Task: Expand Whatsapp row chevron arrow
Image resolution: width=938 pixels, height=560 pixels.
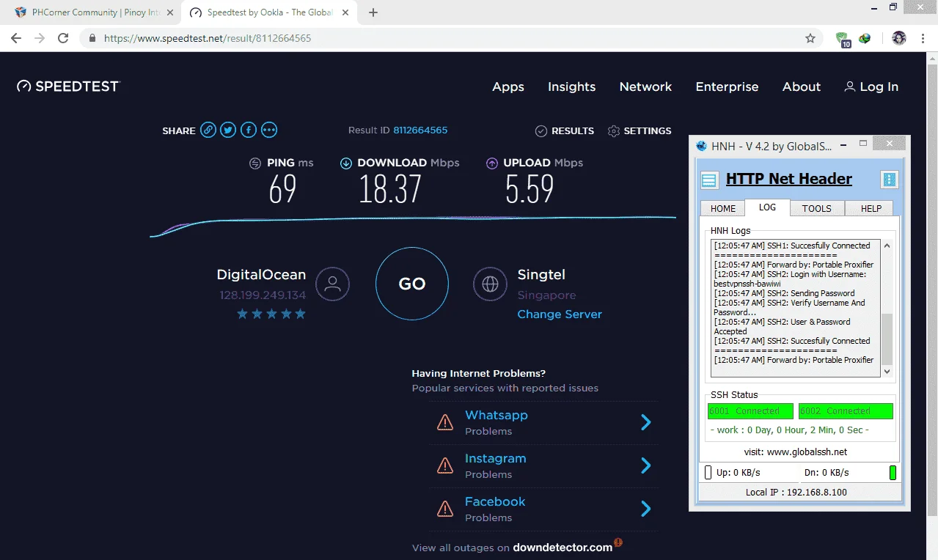Action: (x=646, y=422)
